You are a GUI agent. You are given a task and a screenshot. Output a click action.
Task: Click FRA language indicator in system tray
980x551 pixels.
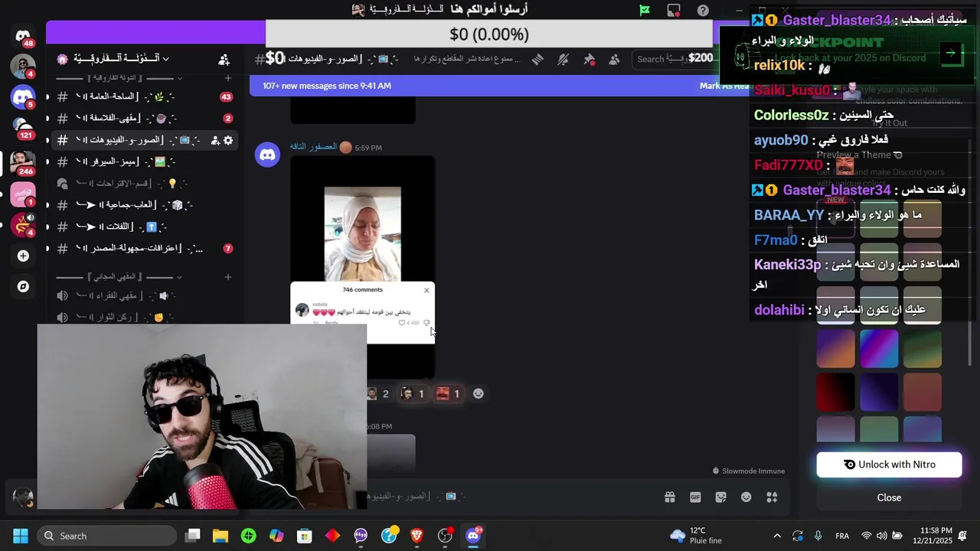click(842, 536)
